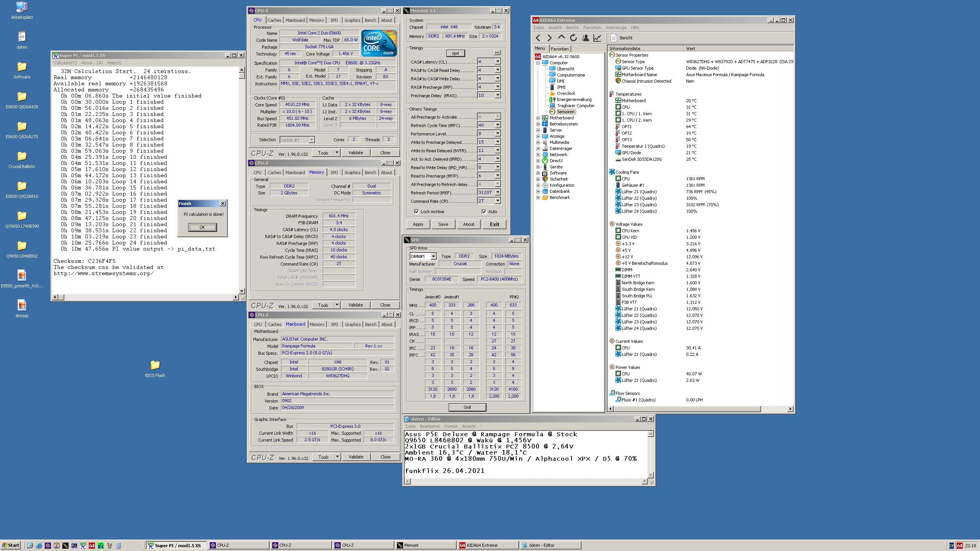Open Calculate(C) menu in Super PI
The image size is (980, 551).
(65, 63)
